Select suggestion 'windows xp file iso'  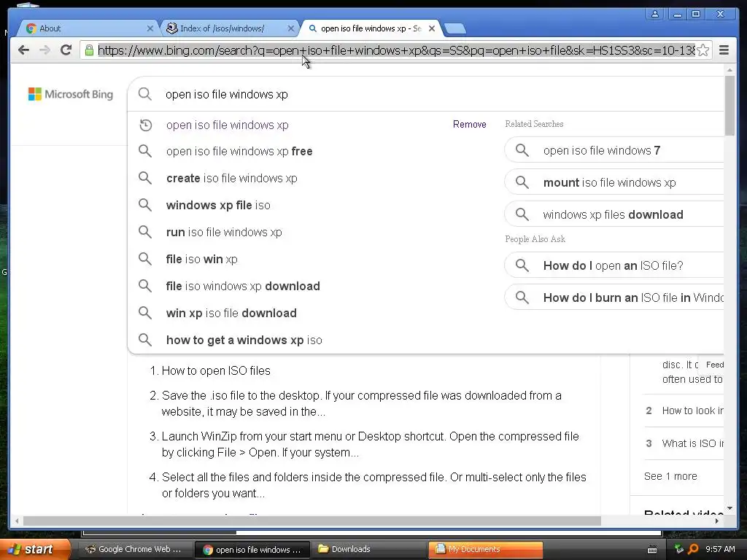click(x=218, y=205)
